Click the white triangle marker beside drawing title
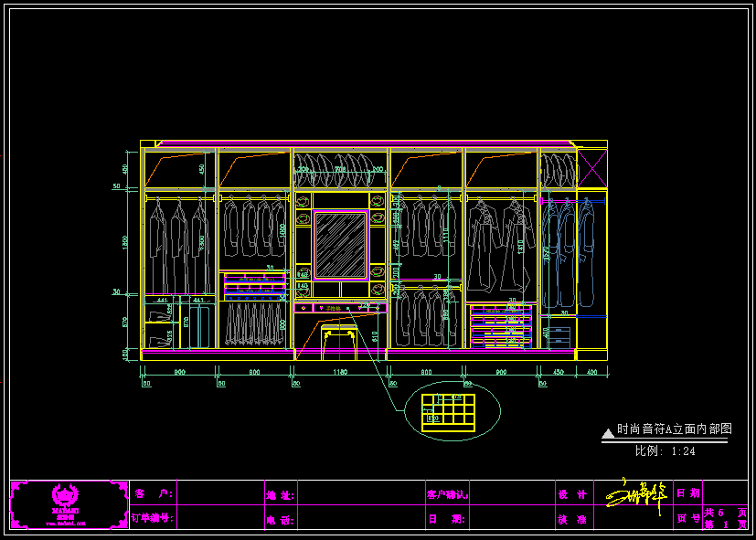This screenshot has height=540, width=756. [x=608, y=431]
